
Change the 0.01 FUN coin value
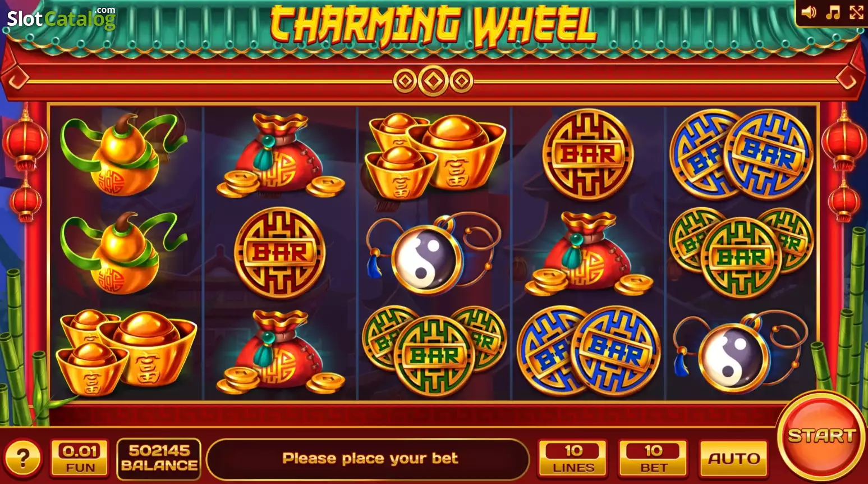(80, 459)
